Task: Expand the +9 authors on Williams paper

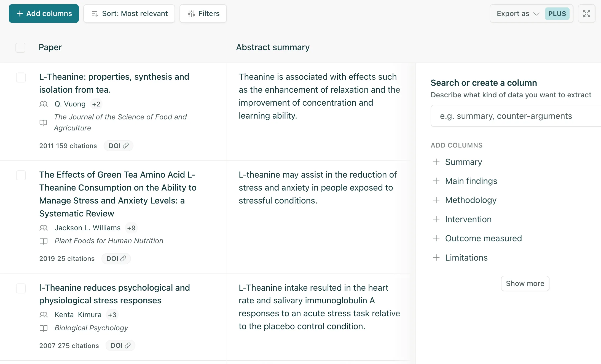Action: [x=131, y=228]
